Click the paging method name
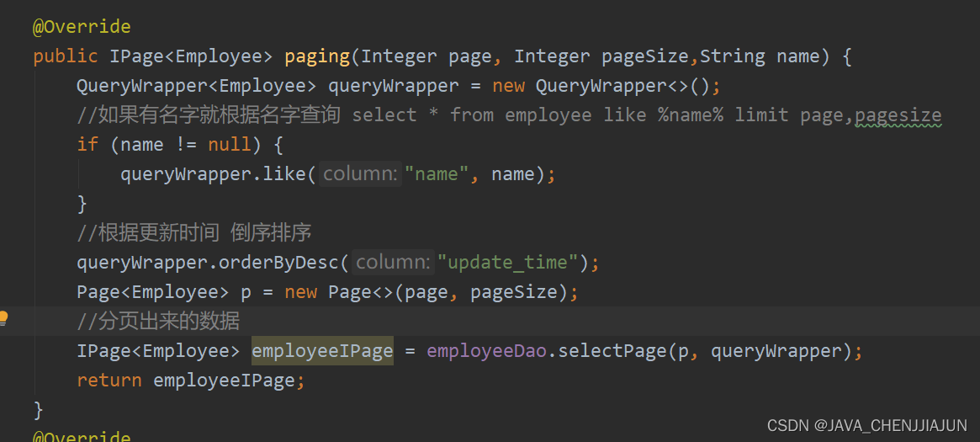 pyautogui.click(x=317, y=57)
